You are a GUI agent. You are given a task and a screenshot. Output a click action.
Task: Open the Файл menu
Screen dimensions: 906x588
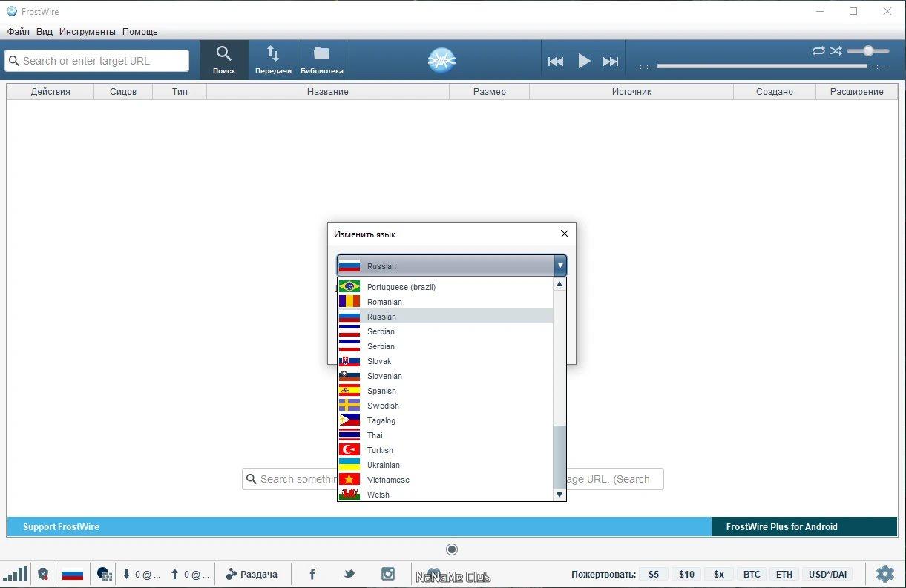tap(19, 32)
